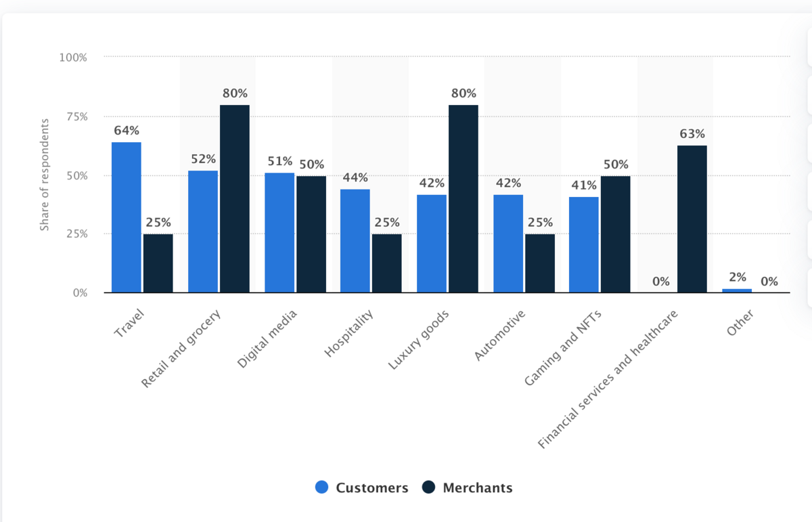
Task: Click Retail and grocery customers bar
Action: (203, 232)
